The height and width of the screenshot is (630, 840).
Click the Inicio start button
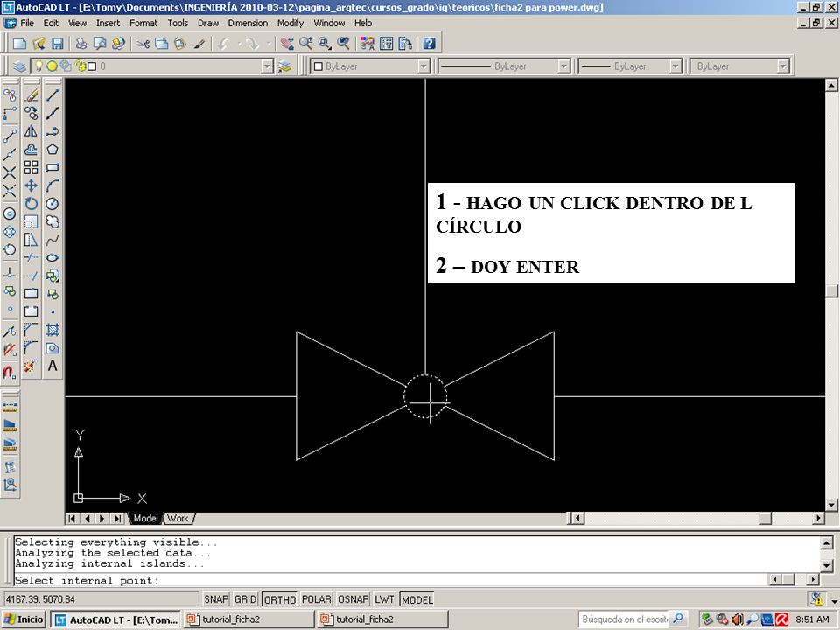click(x=24, y=619)
